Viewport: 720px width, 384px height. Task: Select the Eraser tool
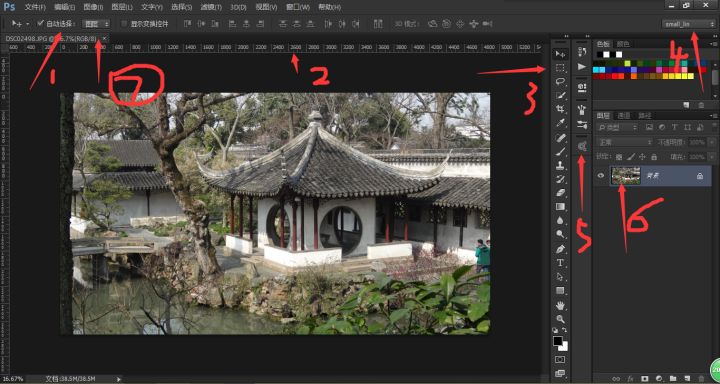[560, 193]
